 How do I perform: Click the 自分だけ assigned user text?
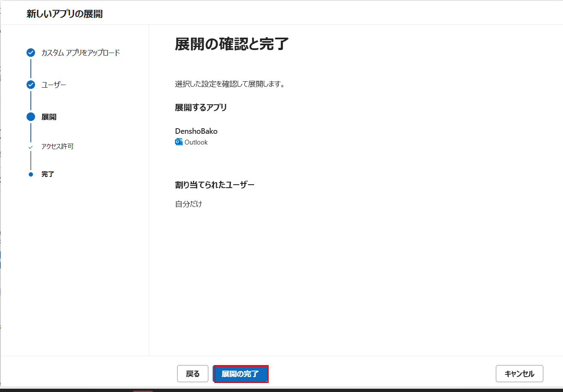pos(189,204)
